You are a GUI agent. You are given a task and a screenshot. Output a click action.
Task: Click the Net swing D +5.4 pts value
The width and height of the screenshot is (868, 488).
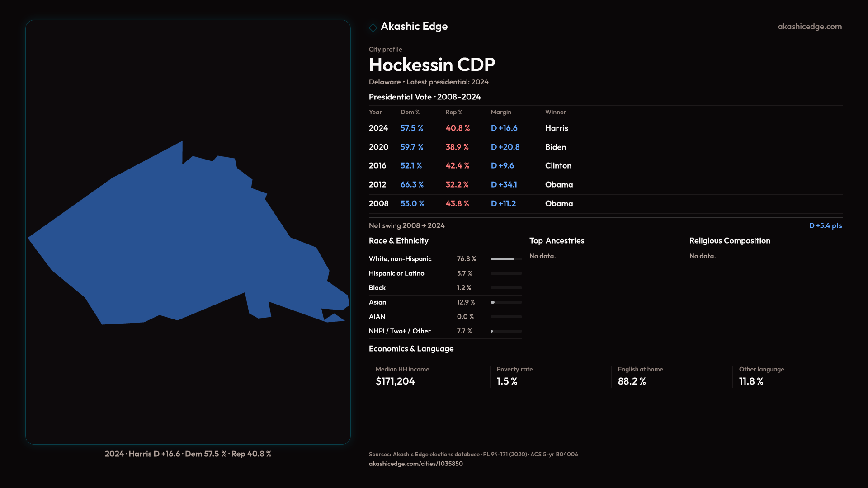coord(825,226)
